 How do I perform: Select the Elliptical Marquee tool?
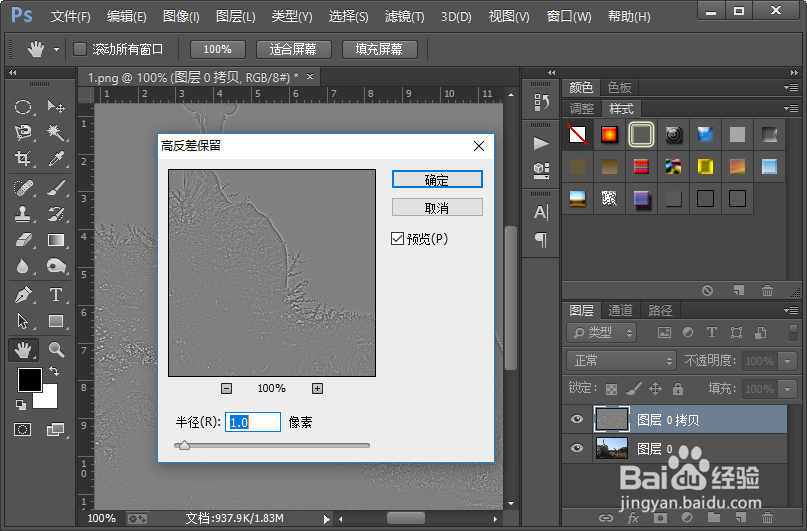click(23, 107)
